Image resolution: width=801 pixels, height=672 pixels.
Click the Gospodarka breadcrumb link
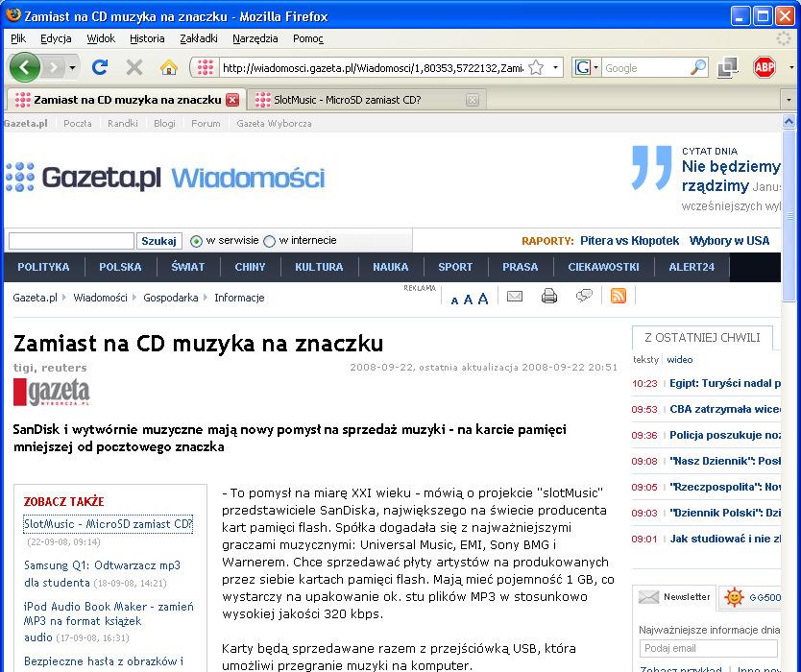pos(171,298)
